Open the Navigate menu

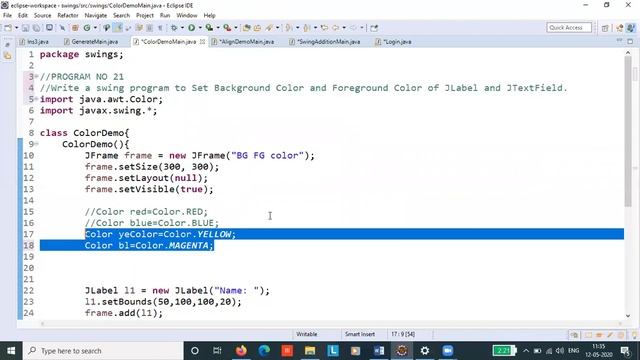pyautogui.click(x=96, y=15)
